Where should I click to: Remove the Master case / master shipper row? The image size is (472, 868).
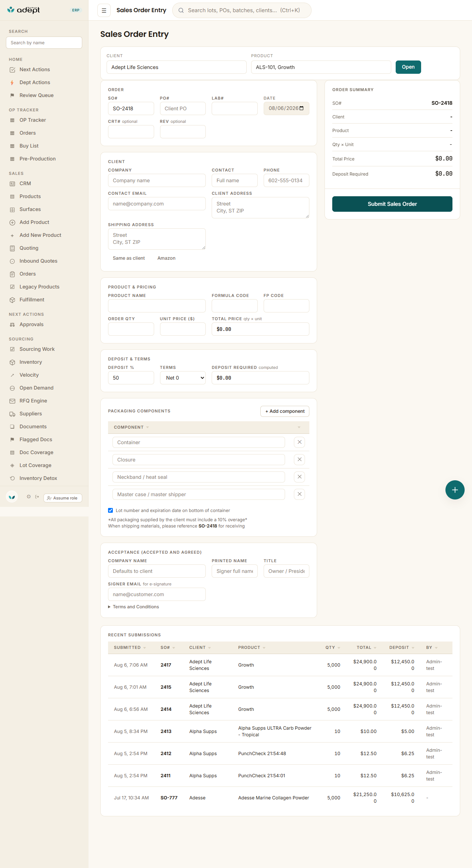tap(299, 494)
